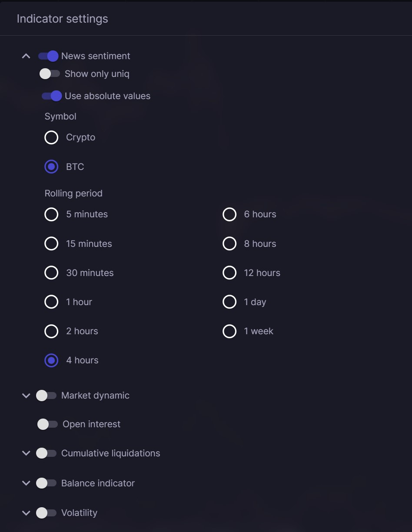Screen dimensions: 412x532
Task: Select Crypto as the symbol
Action: coord(51,137)
